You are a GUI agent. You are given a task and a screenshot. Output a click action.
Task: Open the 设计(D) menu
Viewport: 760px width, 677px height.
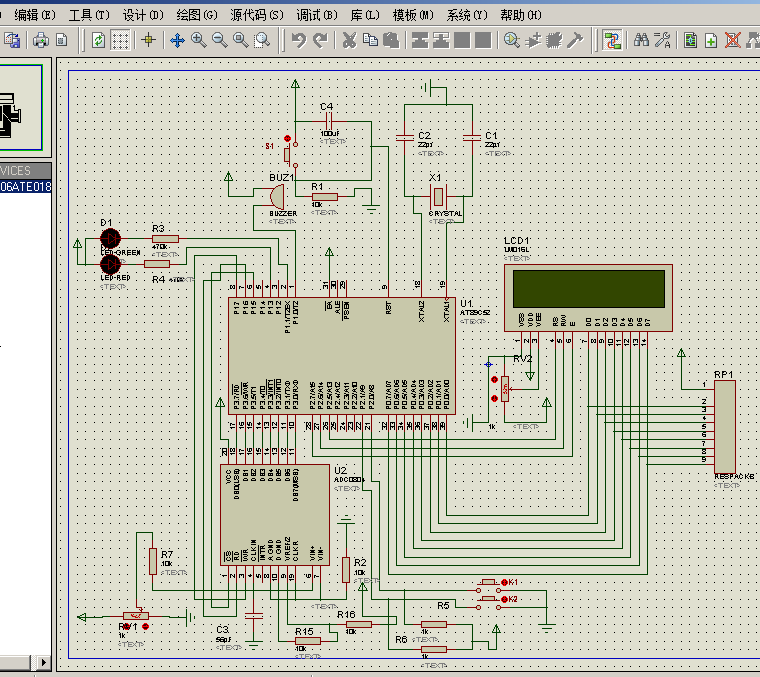pyautogui.click(x=143, y=15)
